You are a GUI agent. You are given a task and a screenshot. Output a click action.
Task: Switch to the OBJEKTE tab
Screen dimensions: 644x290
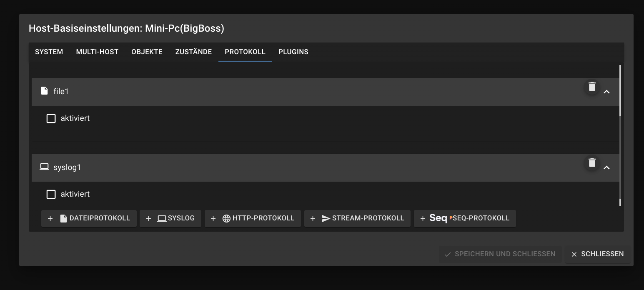coord(147,52)
